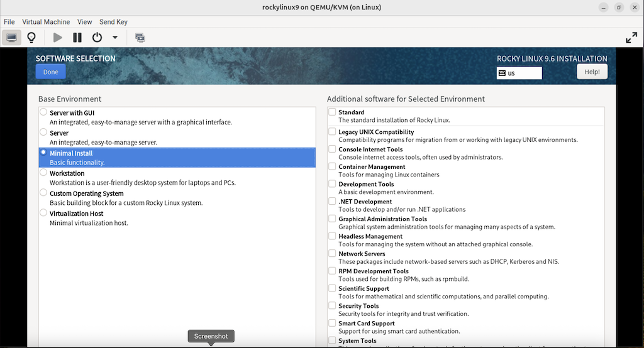The height and width of the screenshot is (348, 644).
Task: Manage VM snapshots icon
Action: pos(140,38)
